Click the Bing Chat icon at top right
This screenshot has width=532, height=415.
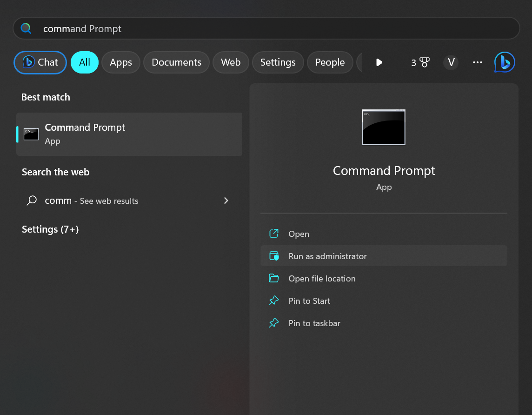[505, 62]
